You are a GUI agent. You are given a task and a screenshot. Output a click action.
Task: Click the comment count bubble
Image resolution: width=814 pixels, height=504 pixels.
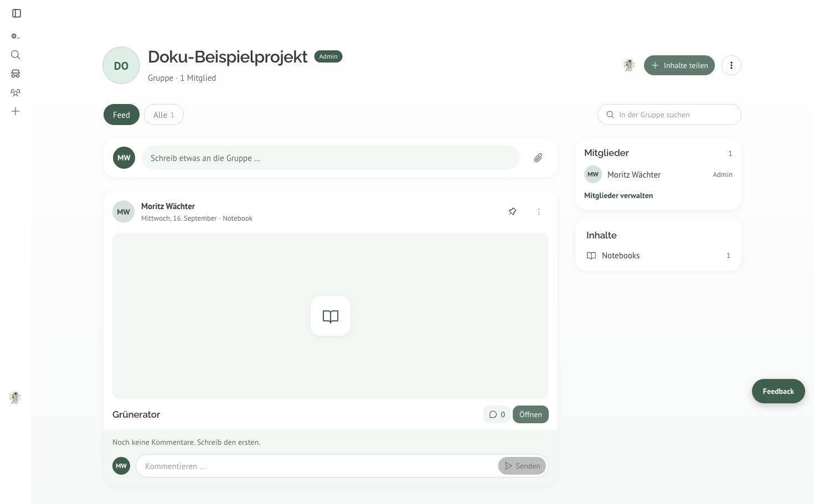coord(497,414)
